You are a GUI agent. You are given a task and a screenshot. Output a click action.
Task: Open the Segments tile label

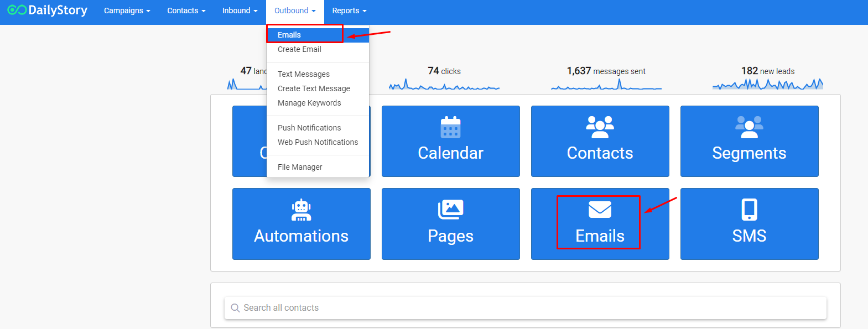pyautogui.click(x=749, y=153)
